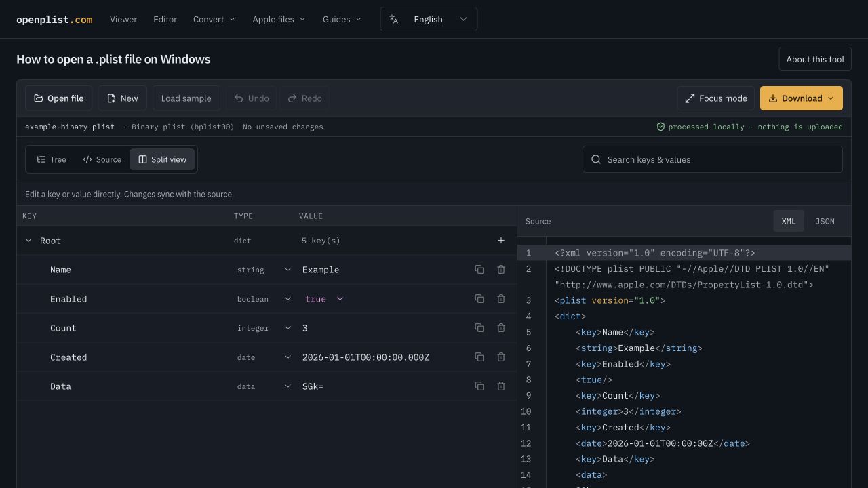This screenshot has width=868, height=488.
Task: Focus the Search keys & values field
Action: pos(713,159)
